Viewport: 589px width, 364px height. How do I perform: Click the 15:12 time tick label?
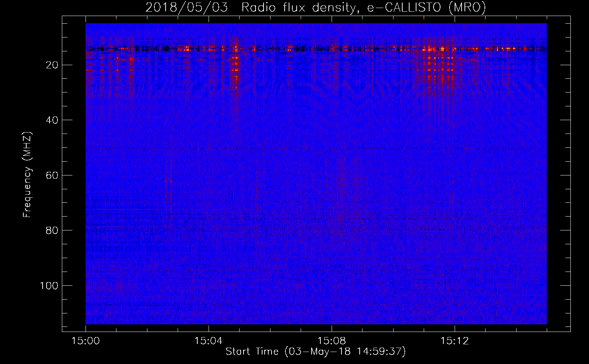point(454,341)
